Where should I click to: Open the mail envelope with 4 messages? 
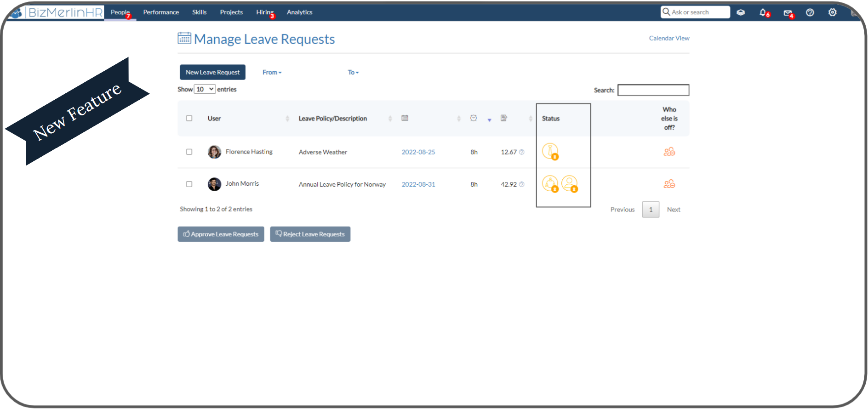788,13
